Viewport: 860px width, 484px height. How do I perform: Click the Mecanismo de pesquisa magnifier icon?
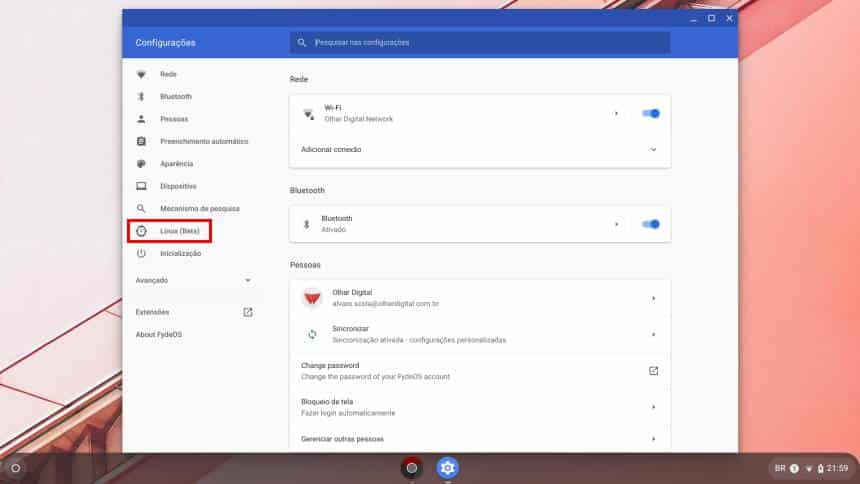click(x=141, y=209)
